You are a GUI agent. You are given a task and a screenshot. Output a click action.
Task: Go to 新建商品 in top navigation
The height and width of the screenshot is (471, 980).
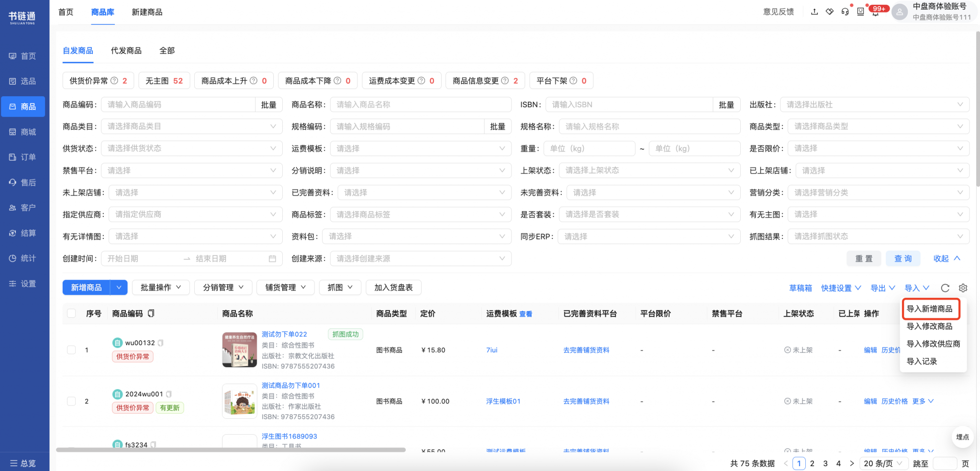click(x=147, y=12)
